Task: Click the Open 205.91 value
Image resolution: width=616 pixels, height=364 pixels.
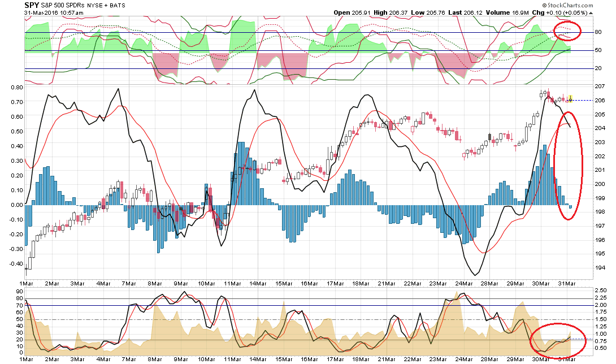Action: tap(352, 12)
